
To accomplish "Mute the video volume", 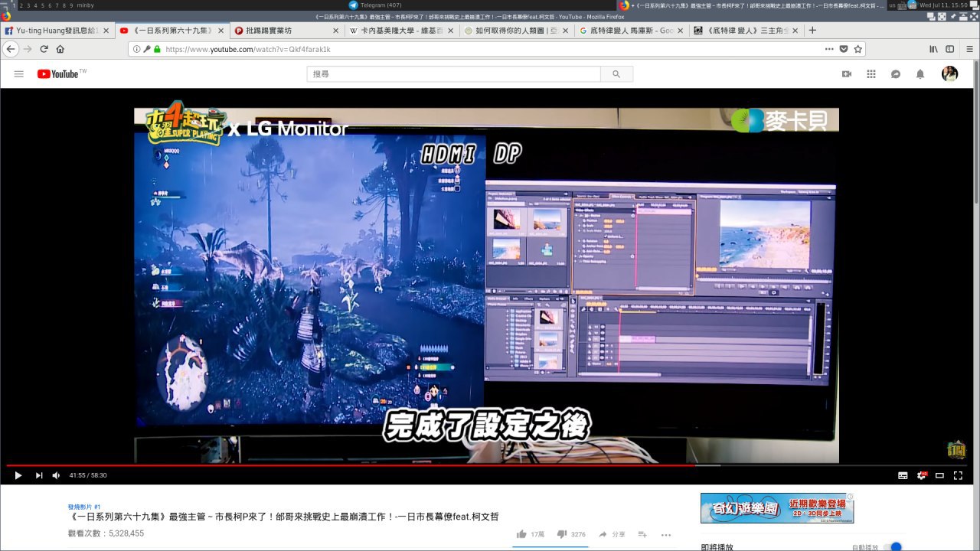I will point(56,475).
